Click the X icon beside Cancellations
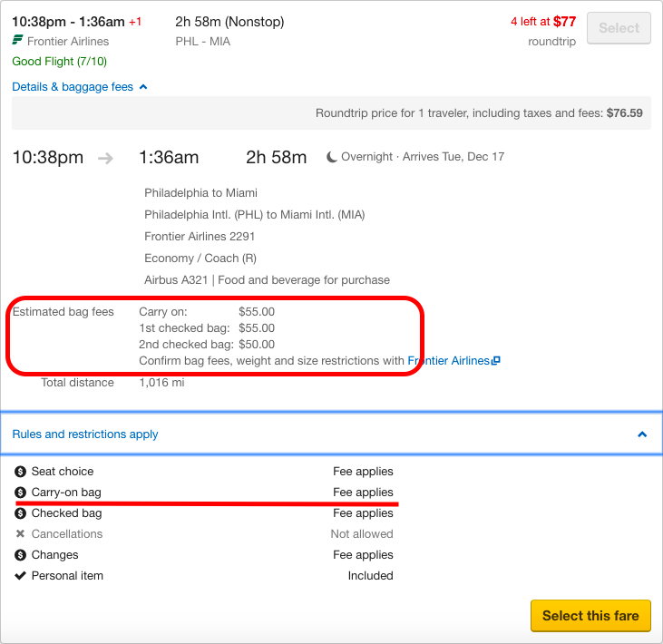This screenshot has width=663, height=644. coord(20,533)
